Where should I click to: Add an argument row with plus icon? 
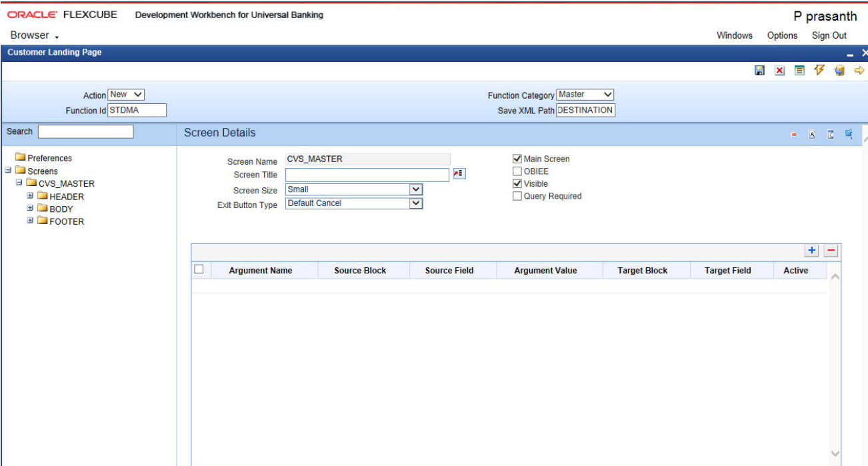tap(812, 251)
